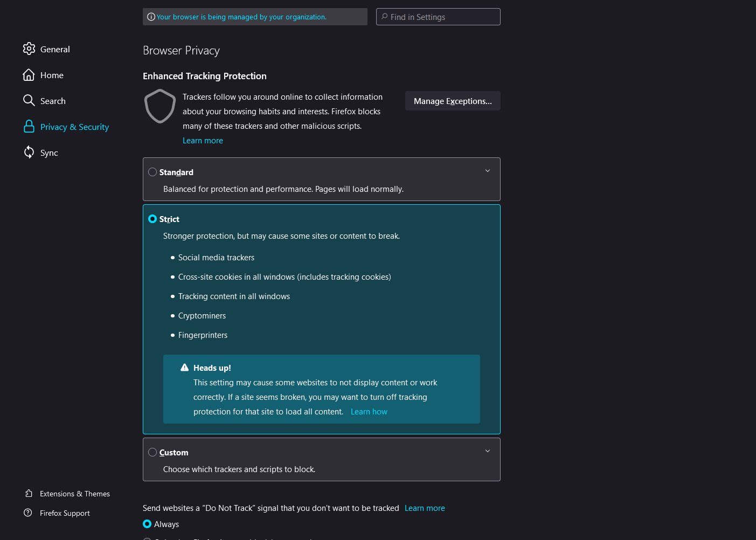
Task: Select the Custom tracking protection radio
Action: pyautogui.click(x=152, y=452)
